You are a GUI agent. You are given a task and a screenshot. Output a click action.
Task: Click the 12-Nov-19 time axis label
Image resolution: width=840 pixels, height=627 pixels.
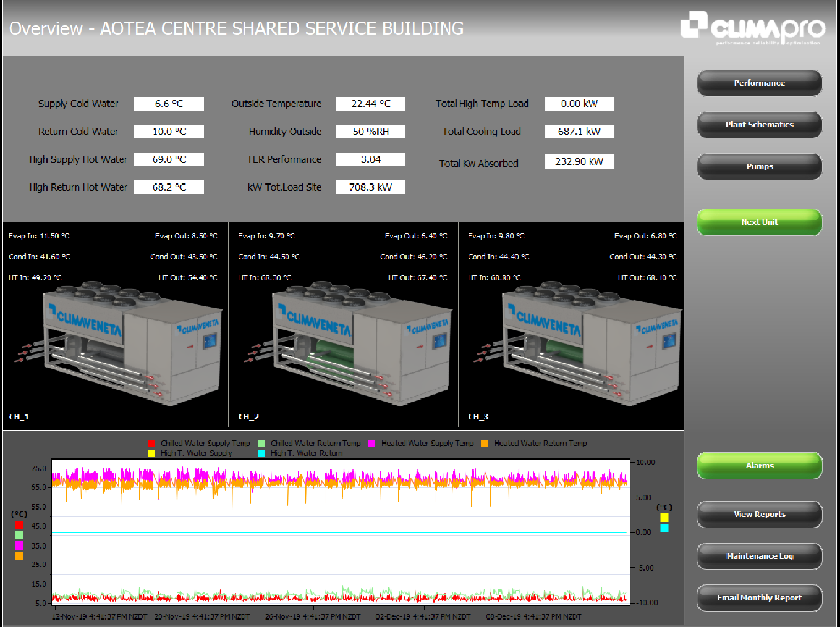(x=100, y=616)
